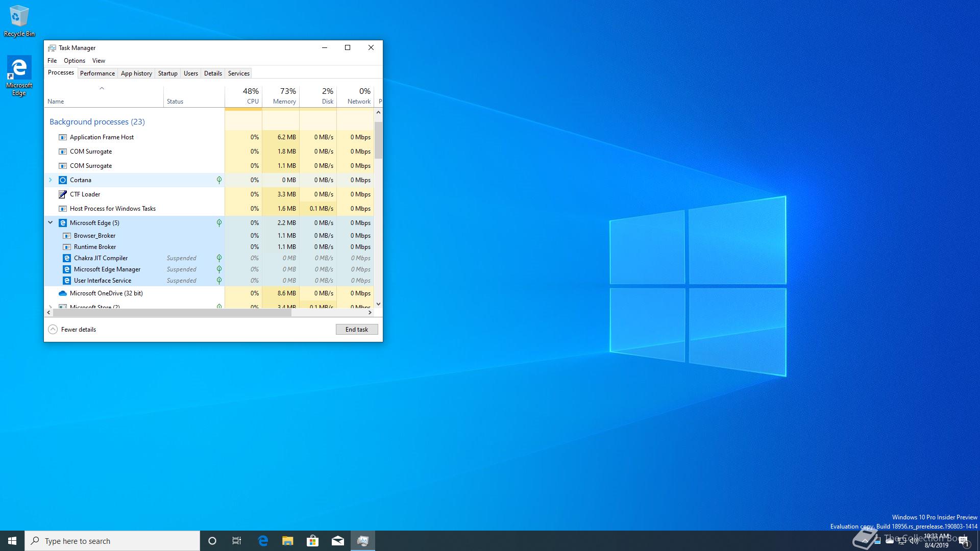The height and width of the screenshot is (551, 980).
Task: Click the Host Process for Windows Tasks icon
Action: pos(63,209)
